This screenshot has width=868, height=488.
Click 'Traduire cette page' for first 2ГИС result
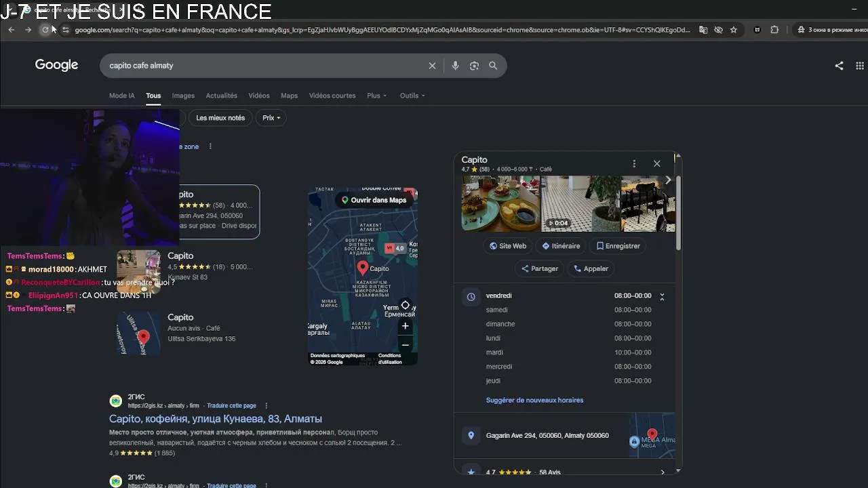click(x=231, y=406)
